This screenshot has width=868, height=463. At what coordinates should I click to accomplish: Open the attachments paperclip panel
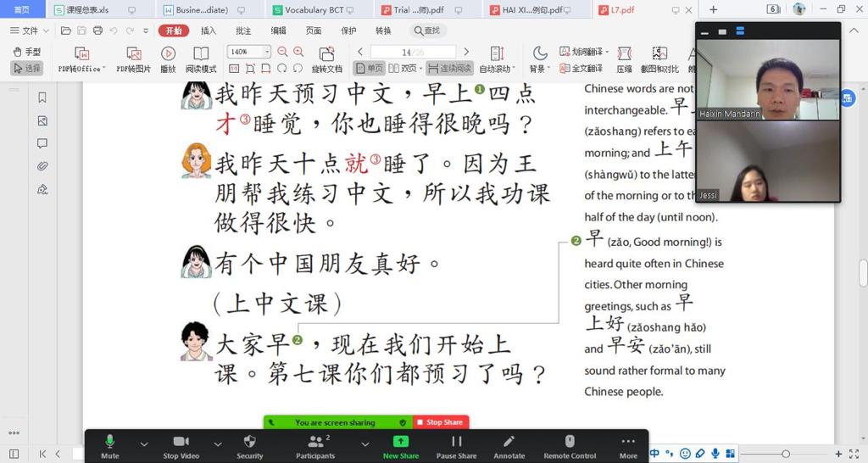click(x=42, y=166)
